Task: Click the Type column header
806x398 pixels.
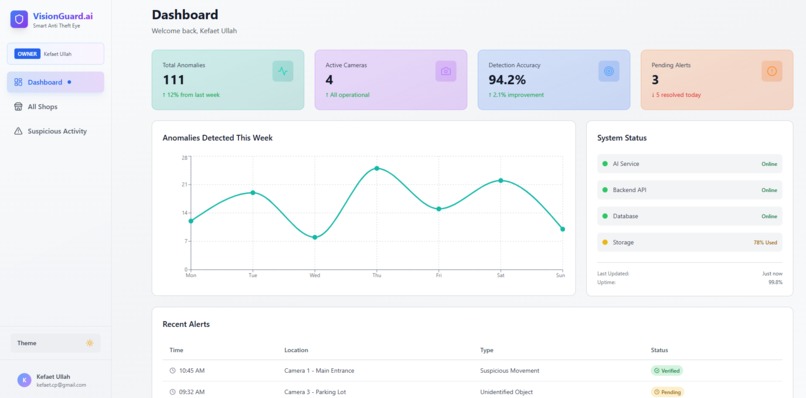Action: click(x=486, y=350)
